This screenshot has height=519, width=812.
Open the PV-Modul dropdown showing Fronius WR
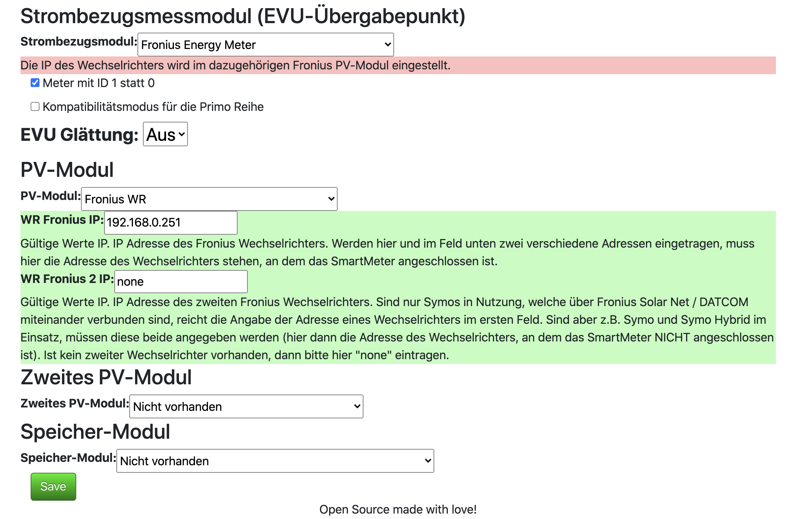pyautogui.click(x=209, y=199)
